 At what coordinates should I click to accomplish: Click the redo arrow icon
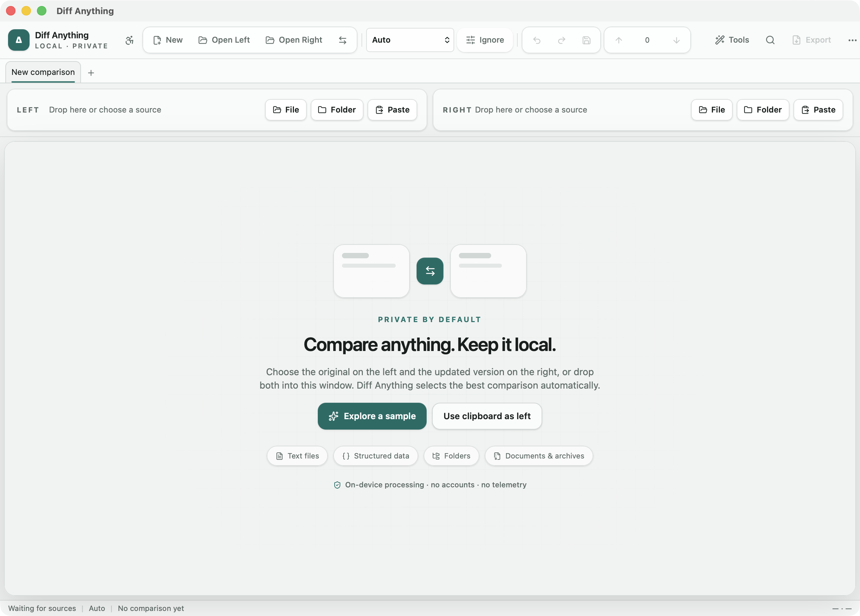[562, 40]
